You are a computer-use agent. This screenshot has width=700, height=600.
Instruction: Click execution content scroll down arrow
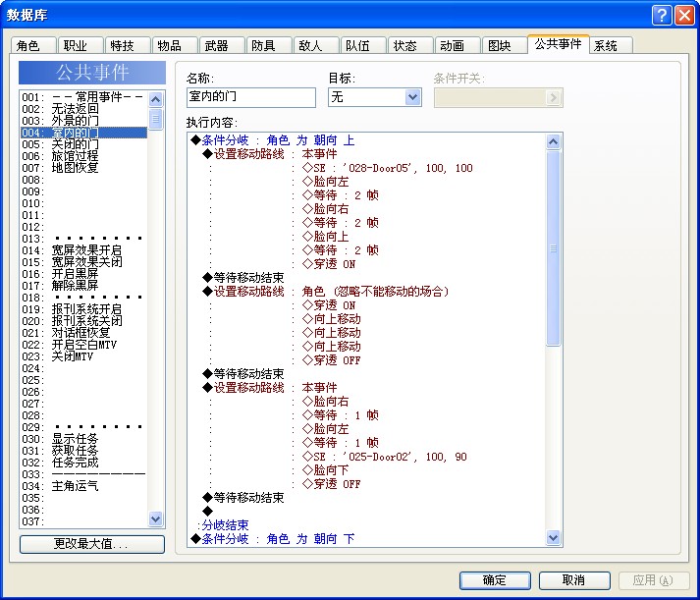pos(553,537)
